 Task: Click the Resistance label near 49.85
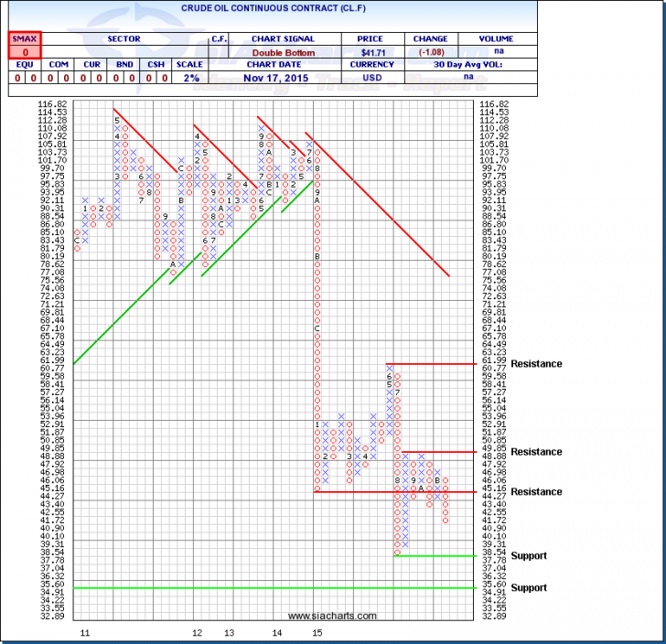pyautogui.click(x=537, y=452)
